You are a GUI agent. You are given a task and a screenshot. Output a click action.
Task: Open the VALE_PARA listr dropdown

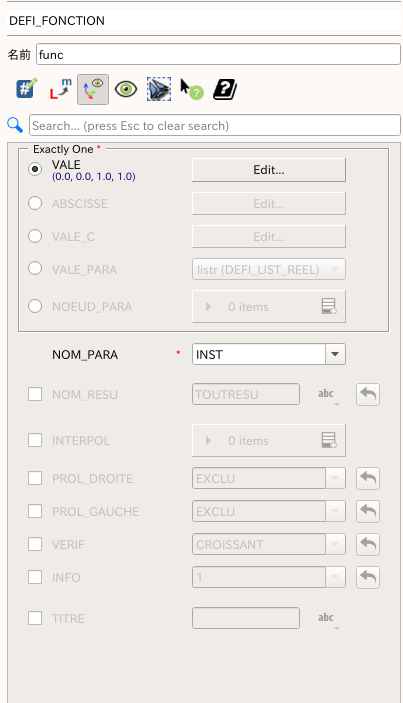pyautogui.click(x=269, y=269)
